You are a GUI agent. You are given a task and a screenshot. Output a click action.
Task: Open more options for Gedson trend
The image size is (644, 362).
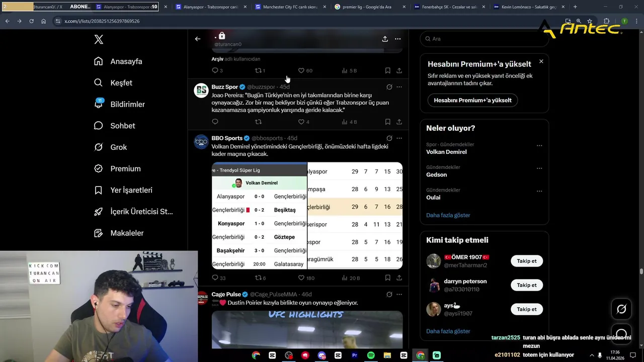539,168
